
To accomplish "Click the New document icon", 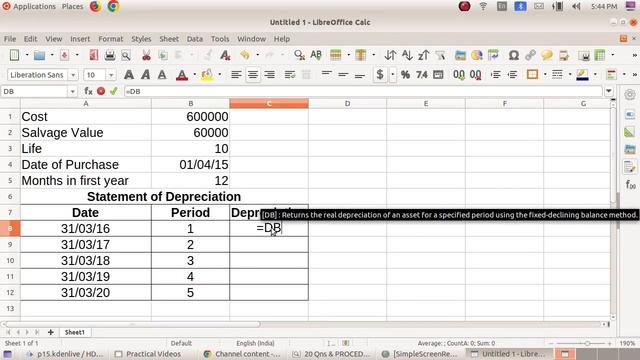I will [x=14, y=55].
